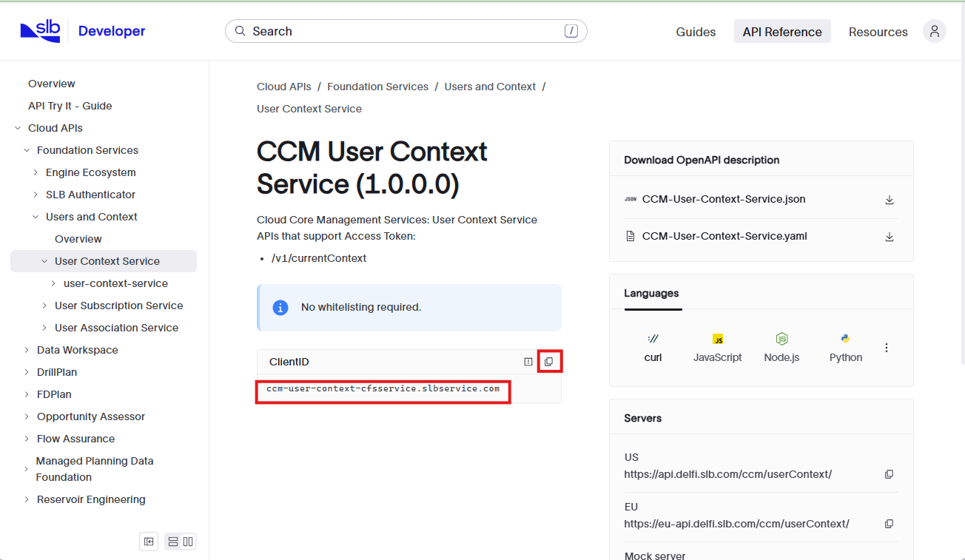Click the Mock server label

point(655,556)
